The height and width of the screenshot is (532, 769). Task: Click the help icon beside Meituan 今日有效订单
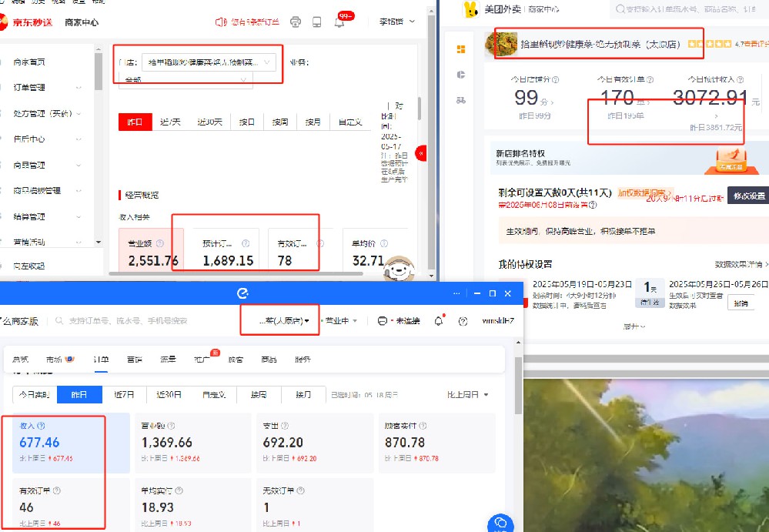[x=650, y=79]
